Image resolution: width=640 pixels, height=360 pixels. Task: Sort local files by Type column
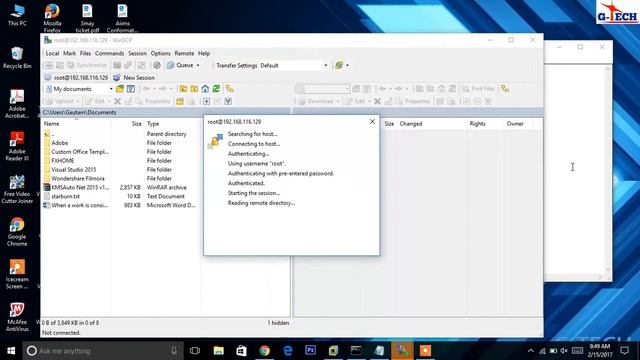[153, 124]
